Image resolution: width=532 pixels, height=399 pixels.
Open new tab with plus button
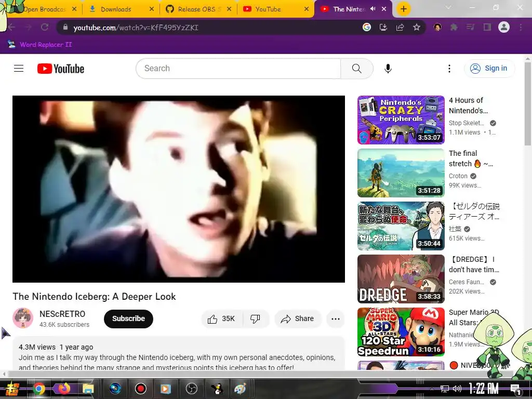click(403, 9)
